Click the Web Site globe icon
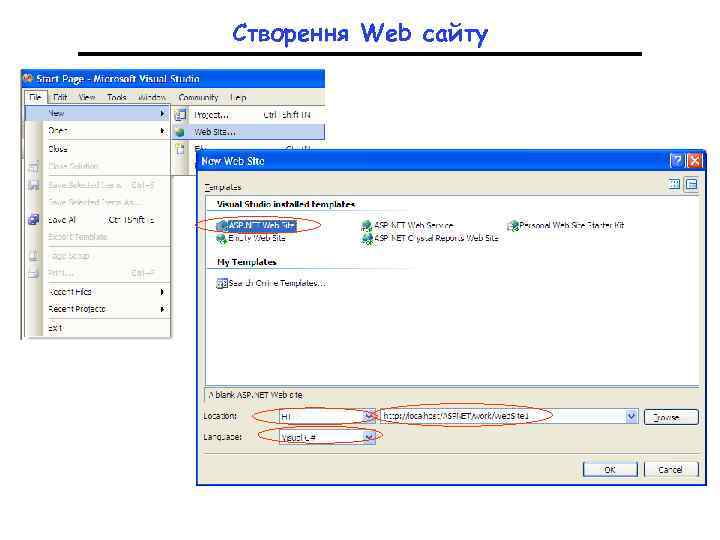The image size is (720, 540). coord(180,132)
